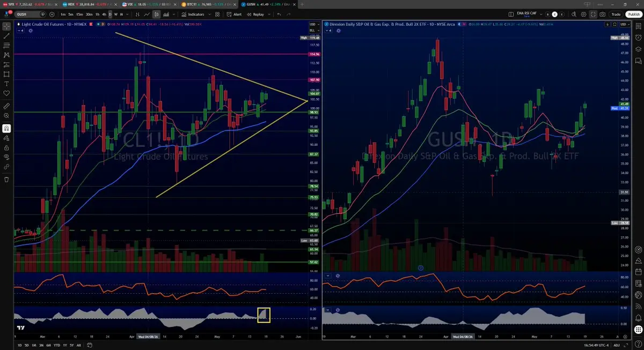Click the Alert button
This screenshot has width=644, height=350.
point(234,14)
